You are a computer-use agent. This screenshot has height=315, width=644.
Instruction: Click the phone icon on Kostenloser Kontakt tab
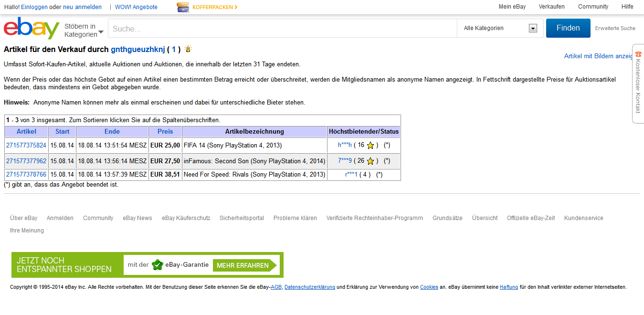(x=638, y=54)
